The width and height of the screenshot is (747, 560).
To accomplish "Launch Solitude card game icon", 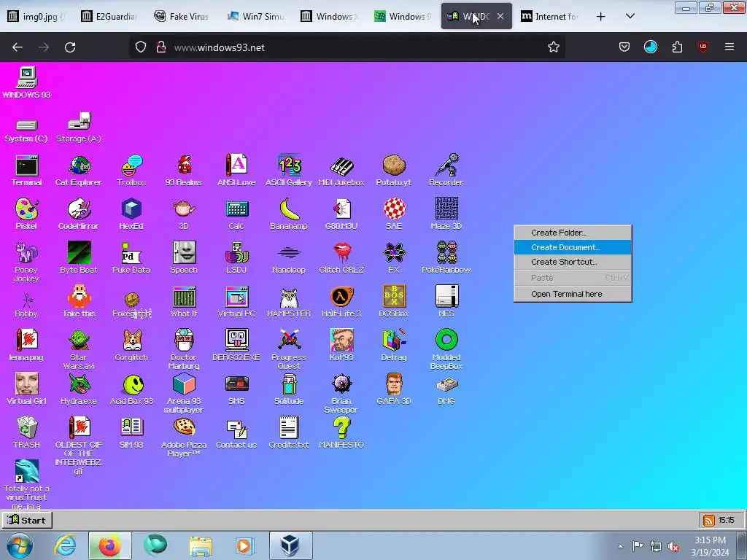I will pyautogui.click(x=289, y=389).
